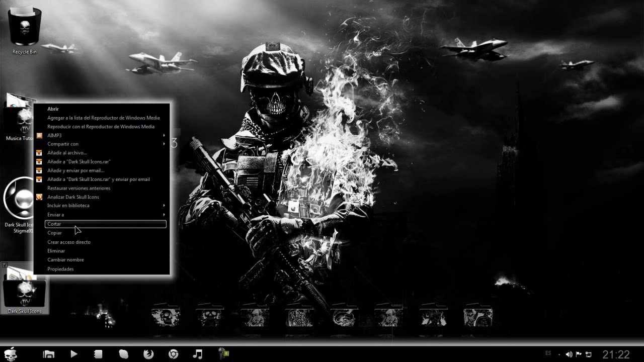The width and height of the screenshot is (644, 362).
Task: Click the ES language indicator in tray
Action: [x=548, y=353]
